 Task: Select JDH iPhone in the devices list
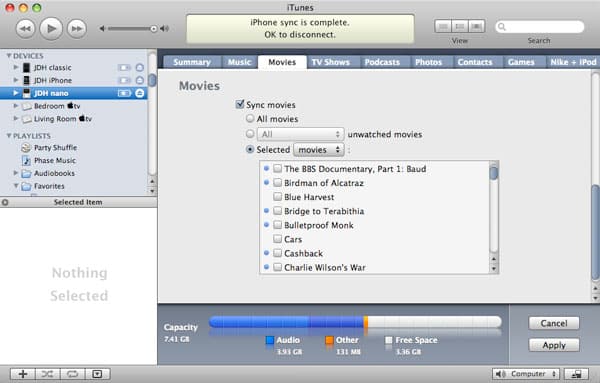click(53, 80)
